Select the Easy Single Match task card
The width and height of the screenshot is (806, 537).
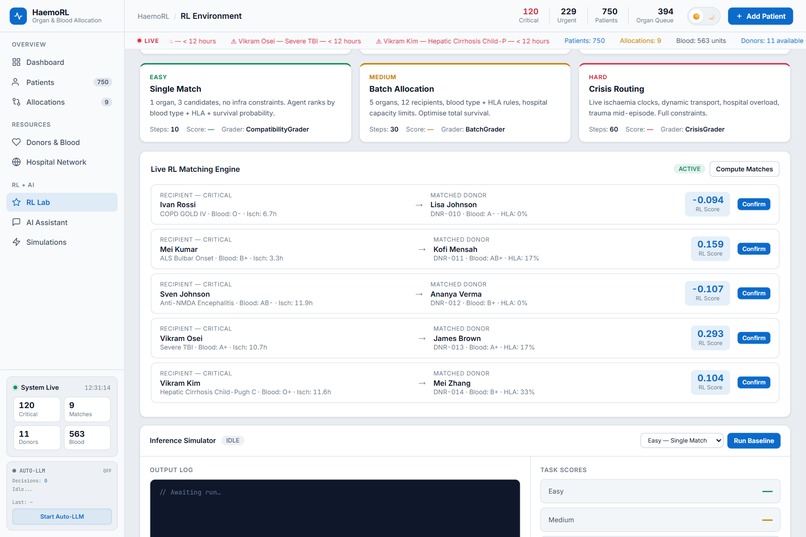click(246, 103)
